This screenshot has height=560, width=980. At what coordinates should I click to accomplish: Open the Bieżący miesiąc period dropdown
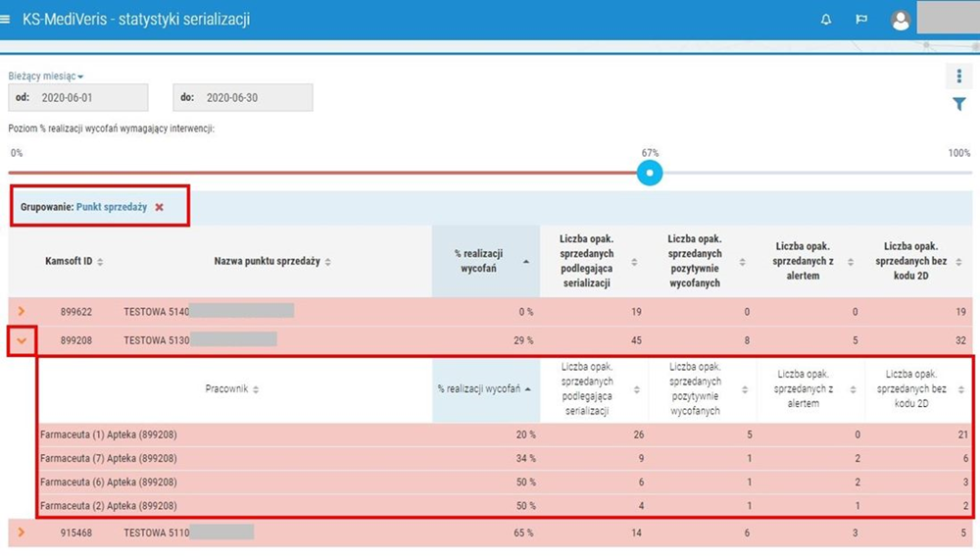46,76
